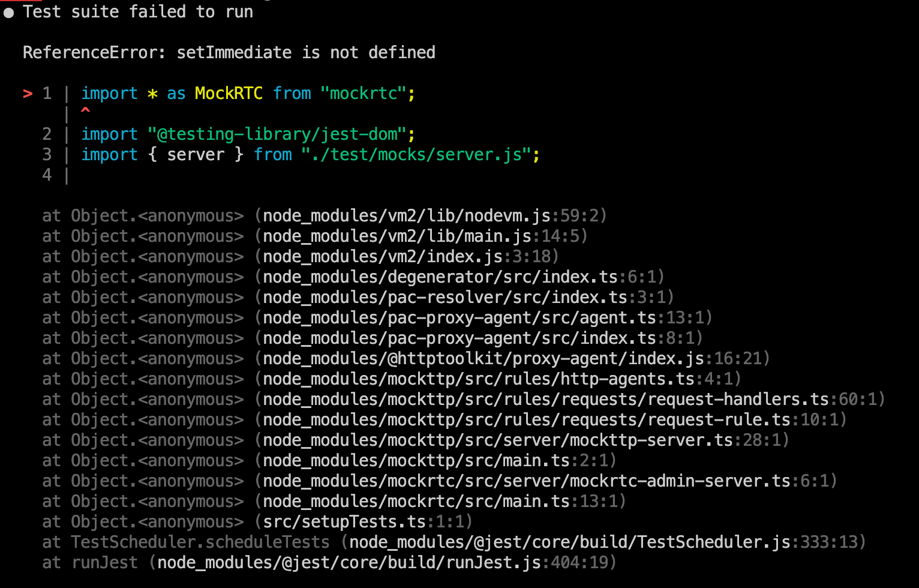This screenshot has width=919, height=588.
Task: Click the yellow asterisk in the import statement
Action: pyautogui.click(x=153, y=93)
